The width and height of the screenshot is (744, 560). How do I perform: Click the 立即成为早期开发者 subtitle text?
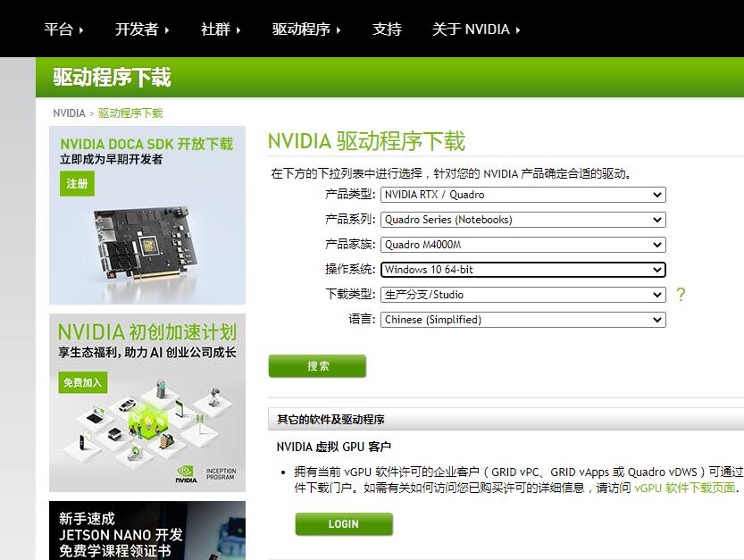click(x=111, y=160)
